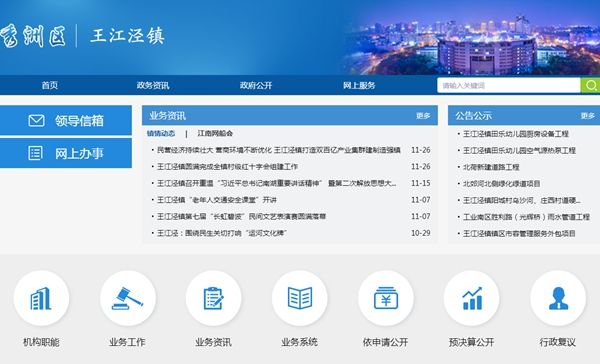
Task: Open the 业务资讯 clipboard icon
Action: coord(214,298)
